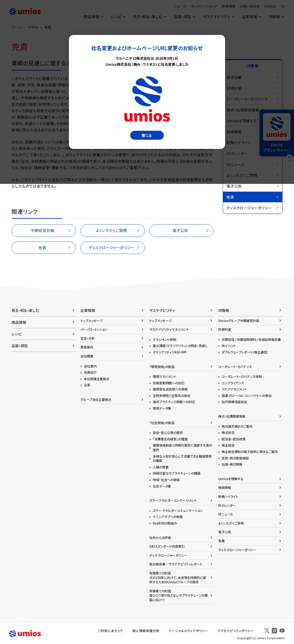294x644 pixels.
Task: Open レシピ in the footer sitemap
Action: tap(43, 334)
